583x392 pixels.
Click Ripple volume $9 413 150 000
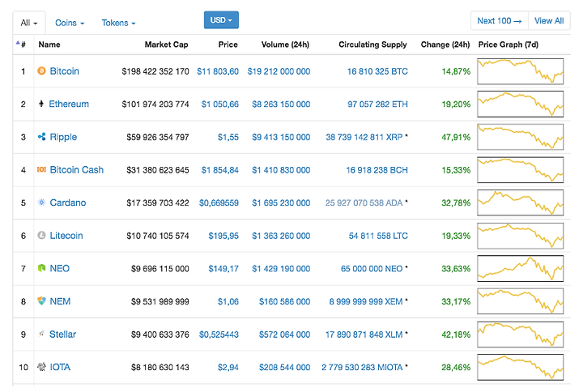pyautogui.click(x=281, y=137)
